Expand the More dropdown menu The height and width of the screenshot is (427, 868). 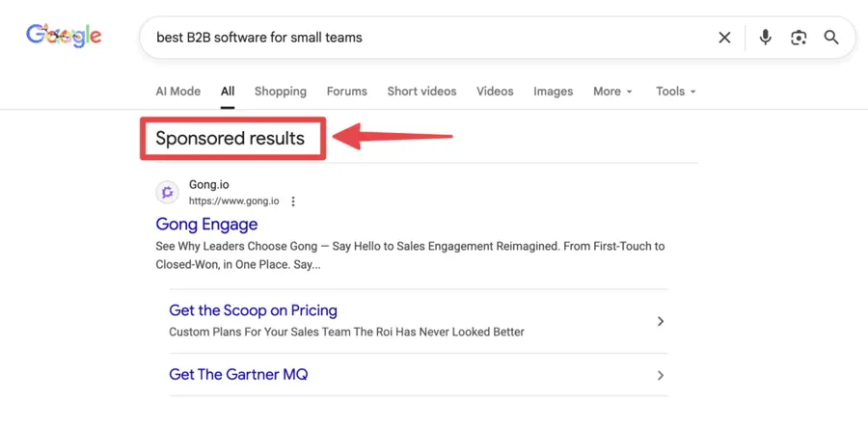[612, 92]
